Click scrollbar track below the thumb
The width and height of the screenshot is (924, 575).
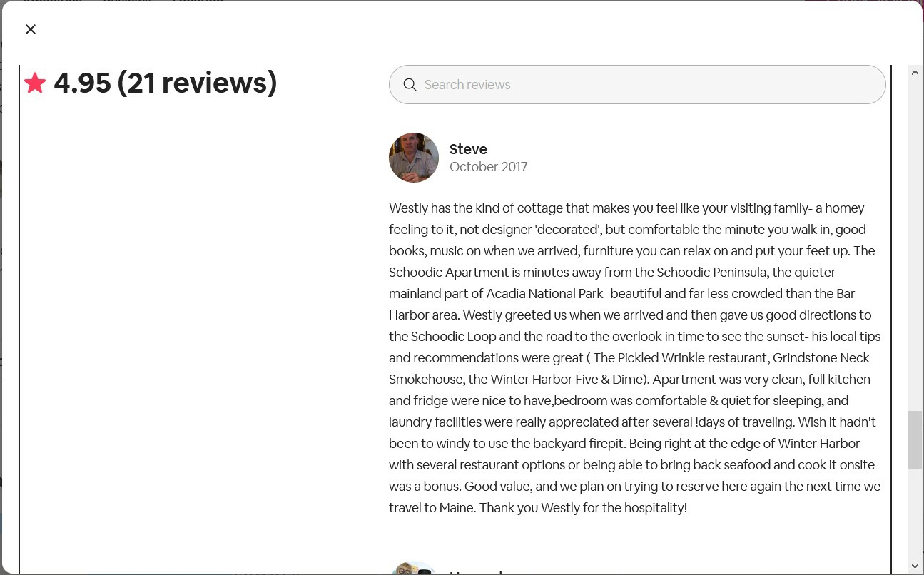tap(915, 514)
